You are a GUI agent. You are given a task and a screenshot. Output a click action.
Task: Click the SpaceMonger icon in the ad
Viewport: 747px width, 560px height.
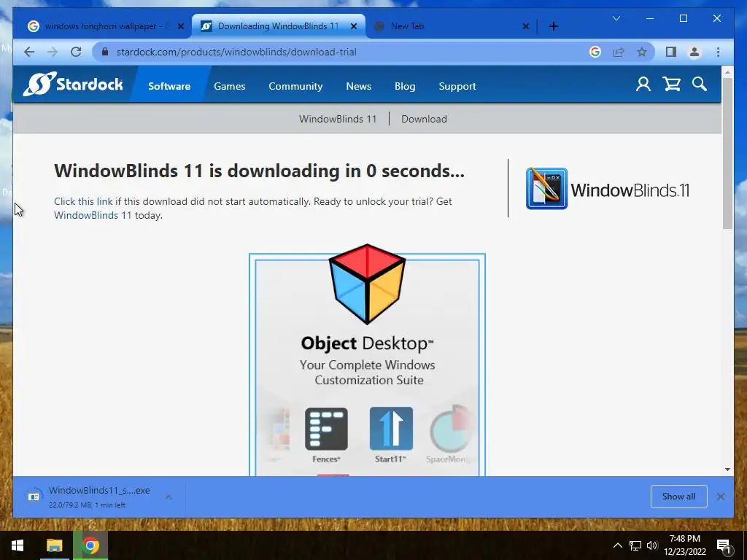click(451, 429)
